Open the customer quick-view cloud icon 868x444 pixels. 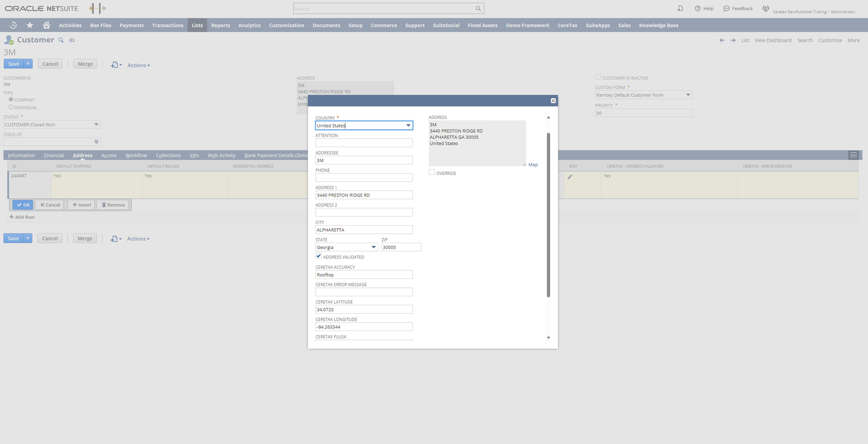(x=72, y=40)
